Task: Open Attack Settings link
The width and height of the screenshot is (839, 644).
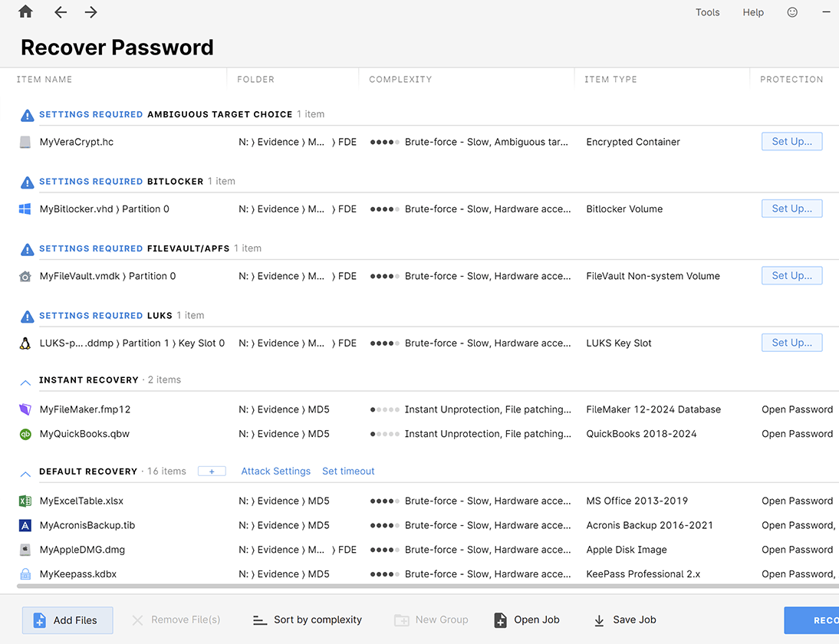Action: (x=275, y=472)
